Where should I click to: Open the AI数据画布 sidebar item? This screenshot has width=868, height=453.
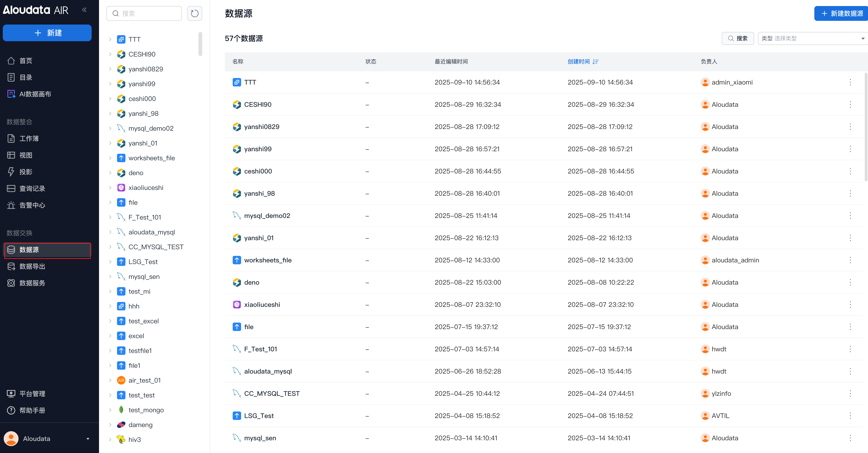(35, 94)
